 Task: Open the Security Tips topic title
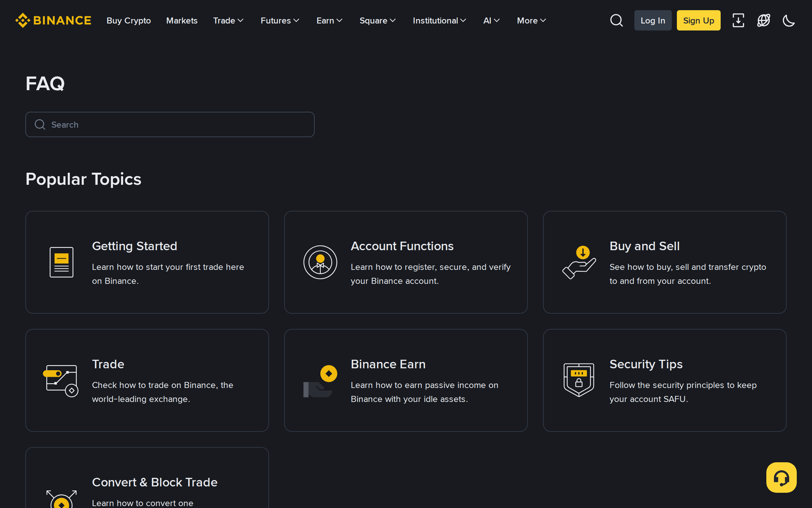[646, 364]
